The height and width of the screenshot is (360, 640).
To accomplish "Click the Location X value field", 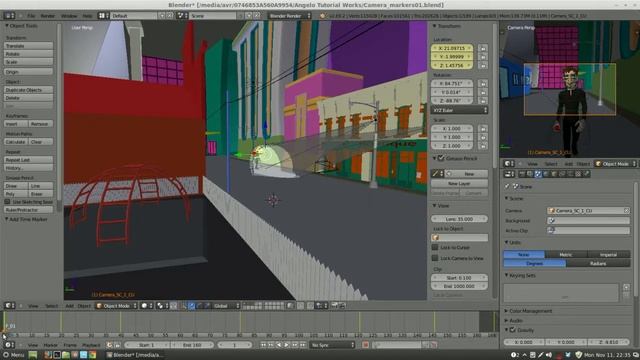I will click(452, 48).
